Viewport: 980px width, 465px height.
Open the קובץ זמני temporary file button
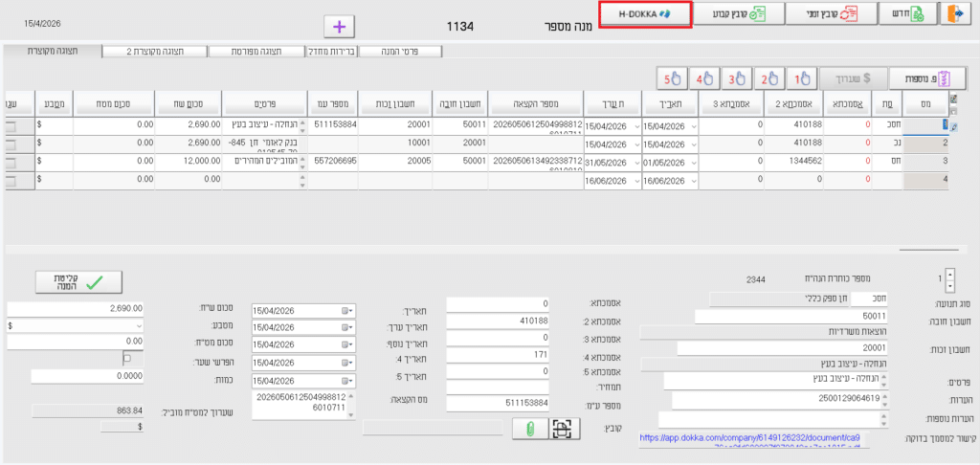coord(831,12)
